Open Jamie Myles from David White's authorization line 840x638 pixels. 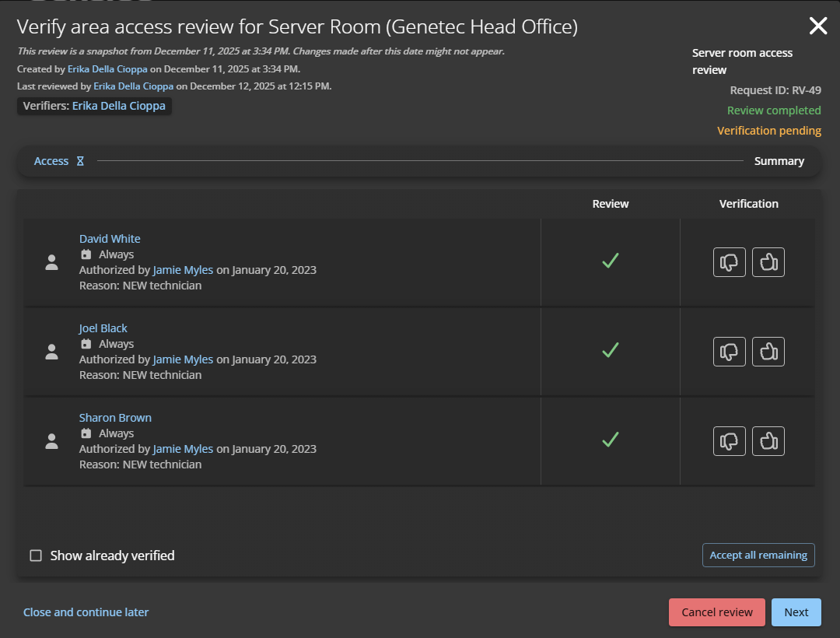pyautogui.click(x=182, y=270)
